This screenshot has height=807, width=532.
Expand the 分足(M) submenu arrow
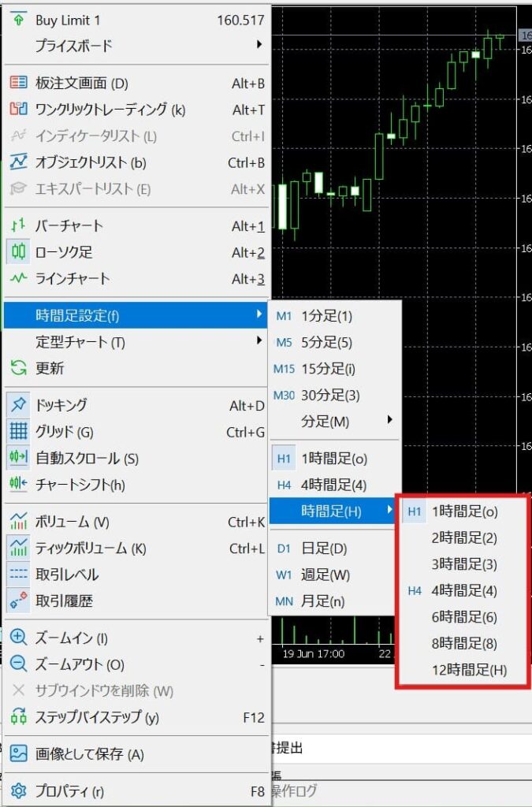389,420
